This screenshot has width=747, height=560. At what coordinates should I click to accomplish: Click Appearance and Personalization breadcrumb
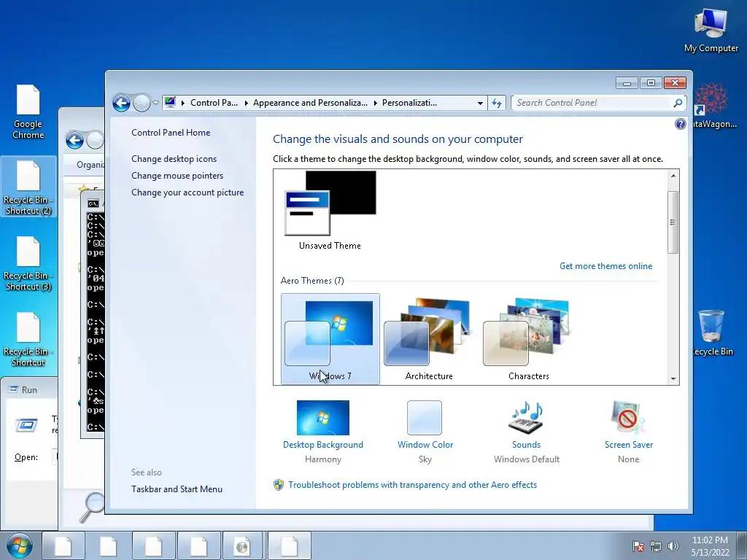(x=310, y=103)
